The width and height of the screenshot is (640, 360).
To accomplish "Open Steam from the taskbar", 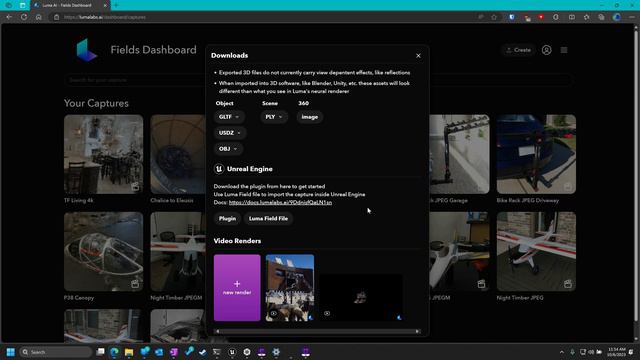I will [202, 352].
